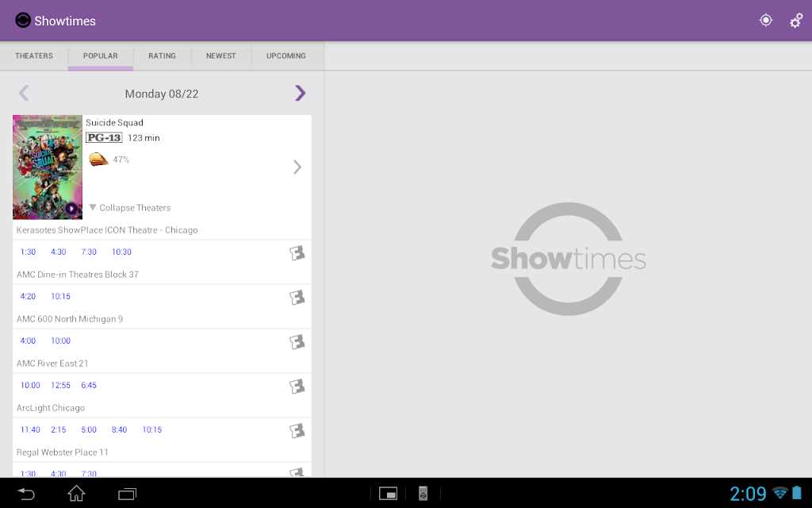Image resolution: width=812 pixels, height=508 pixels.
Task: Go back with Android back button
Action: (25, 494)
